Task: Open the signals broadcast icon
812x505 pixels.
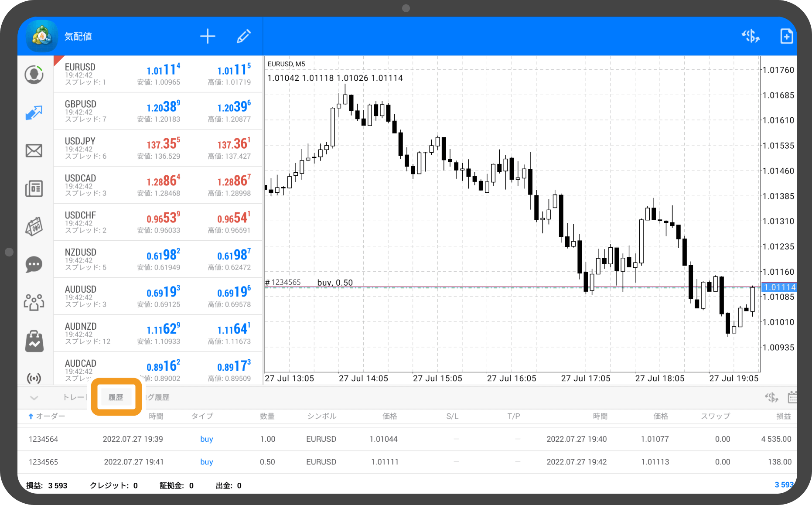Action: (34, 378)
